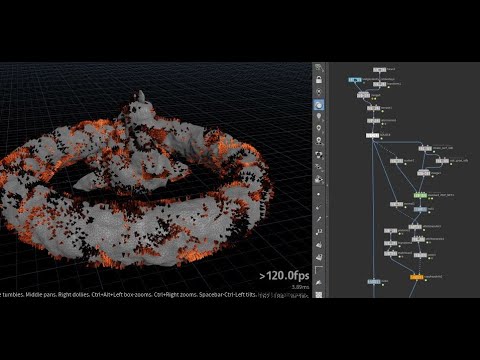Select the scatter1 node
Screen dimensions: 480x360
point(397,161)
